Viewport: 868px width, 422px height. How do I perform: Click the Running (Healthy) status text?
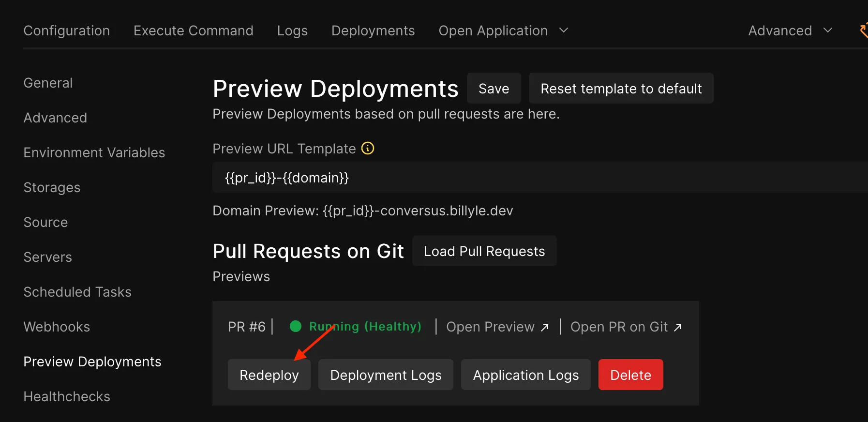365,327
